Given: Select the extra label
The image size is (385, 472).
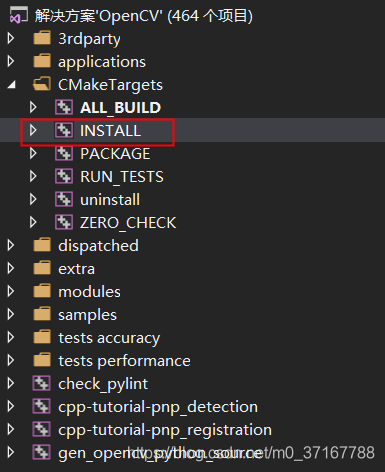Looking at the screenshot, I should click(x=76, y=269).
